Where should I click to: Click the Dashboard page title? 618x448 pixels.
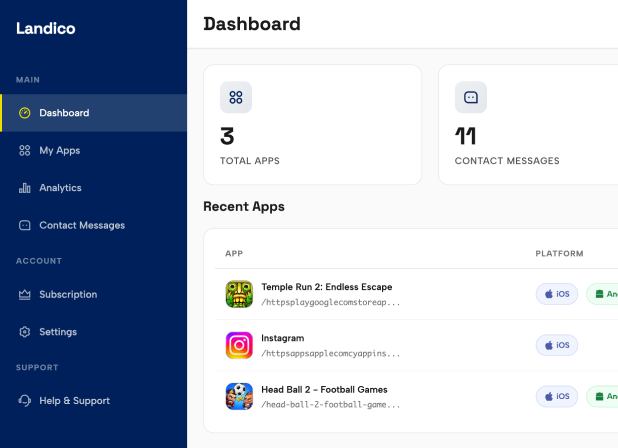click(x=252, y=24)
